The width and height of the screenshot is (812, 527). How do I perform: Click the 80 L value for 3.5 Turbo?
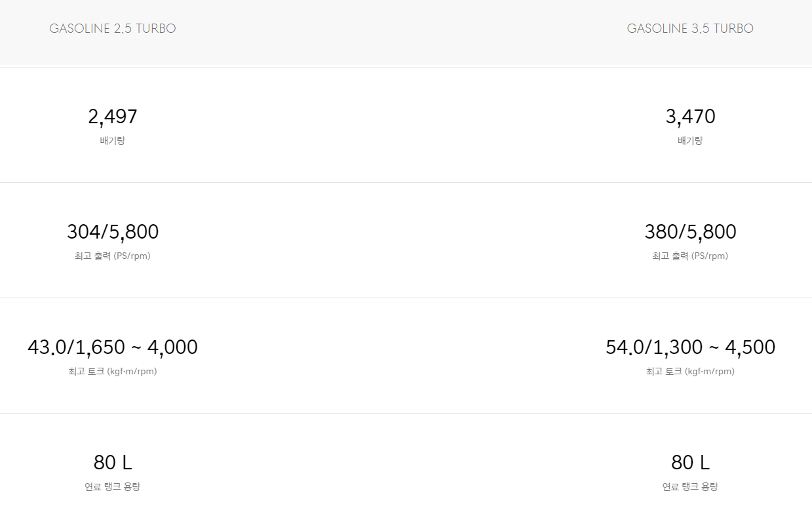coord(690,463)
